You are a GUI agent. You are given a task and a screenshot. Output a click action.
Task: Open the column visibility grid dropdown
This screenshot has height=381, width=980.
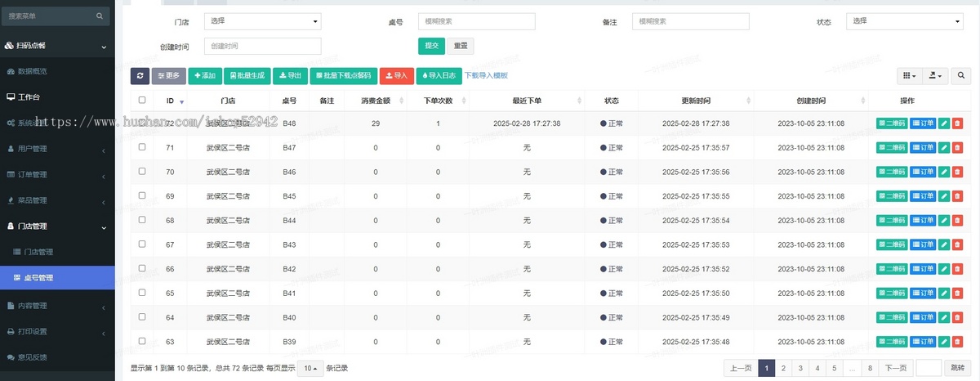pyautogui.click(x=910, y=76)
